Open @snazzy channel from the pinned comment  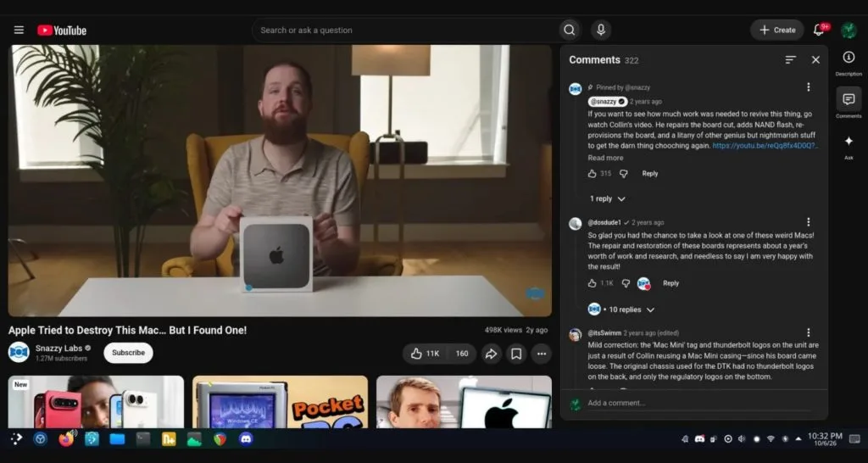point(607,102)
